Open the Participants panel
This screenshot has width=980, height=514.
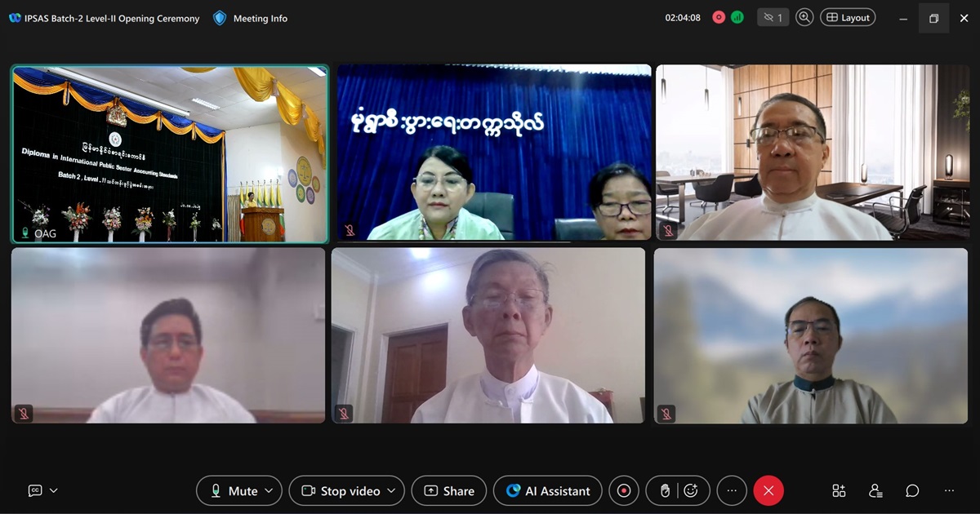point(875,490)
